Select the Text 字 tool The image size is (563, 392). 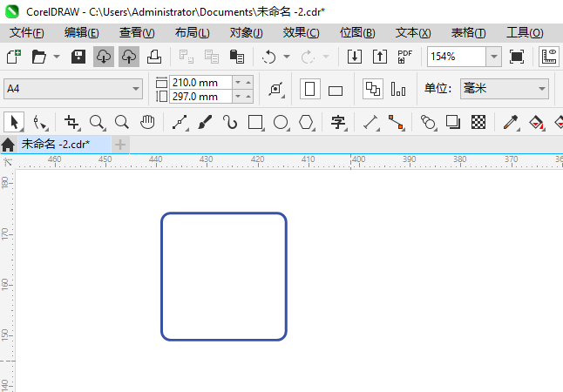pos(338,122)
